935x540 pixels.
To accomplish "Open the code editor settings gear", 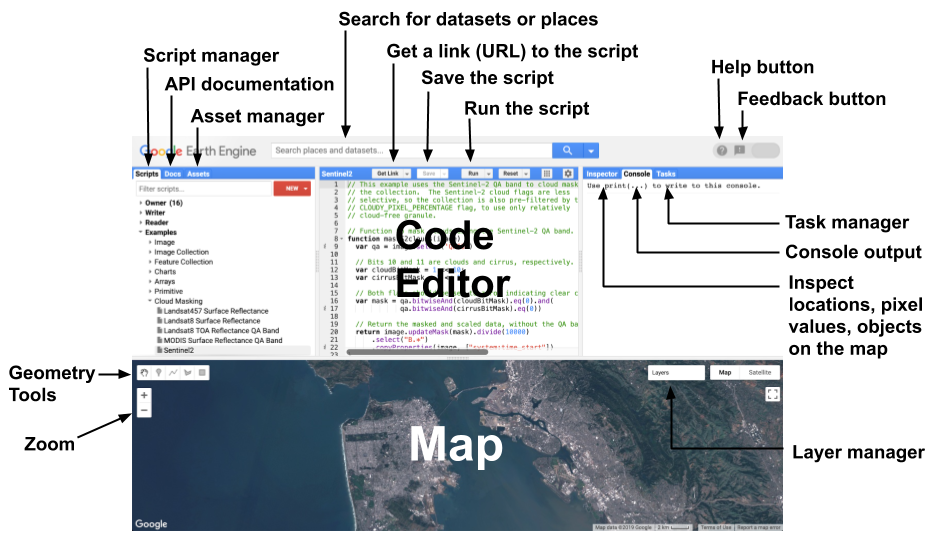I will pos(568,173).
